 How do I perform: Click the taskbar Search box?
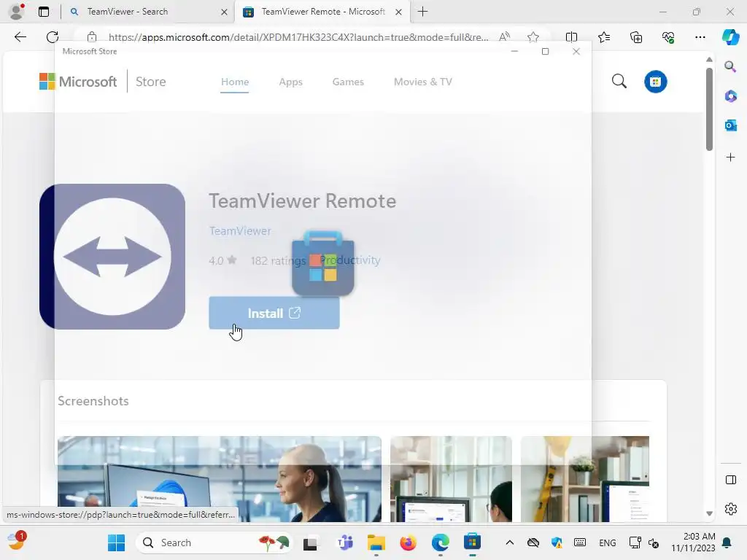214,542
